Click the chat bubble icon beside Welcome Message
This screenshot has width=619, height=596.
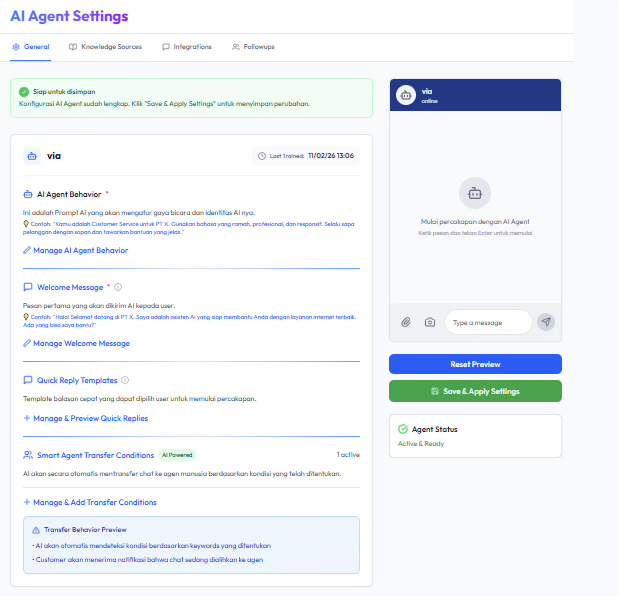click(x=28, y=287)
